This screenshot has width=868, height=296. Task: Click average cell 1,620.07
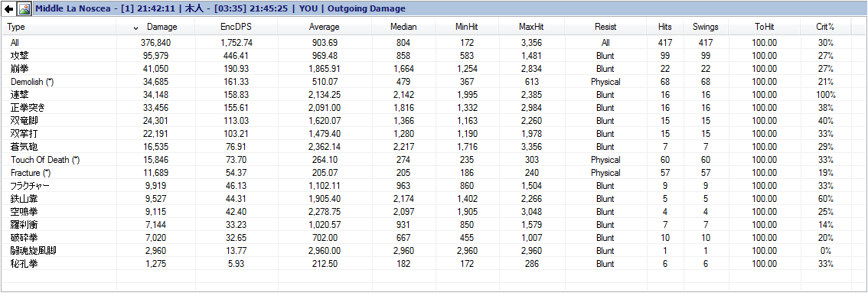tap(325, 121)
